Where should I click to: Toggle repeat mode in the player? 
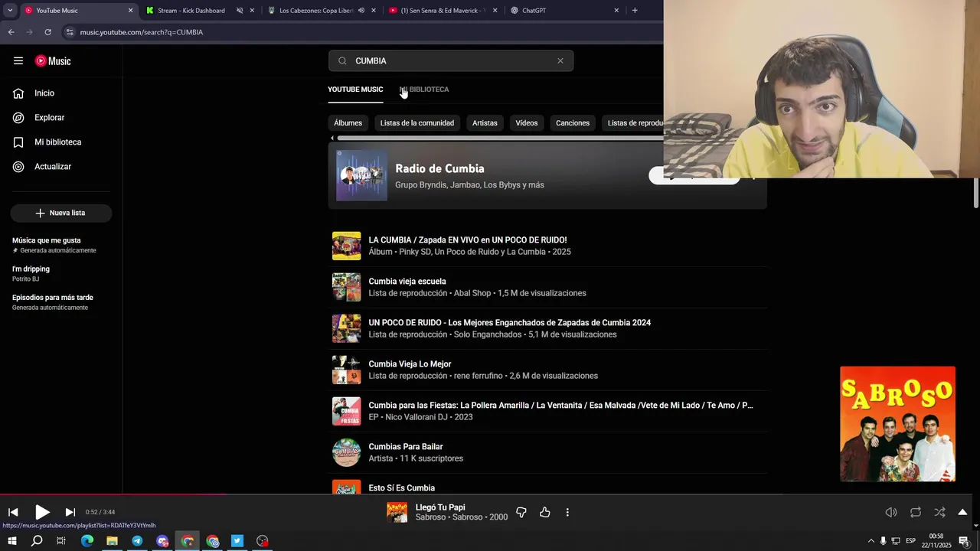pos(916,513)
